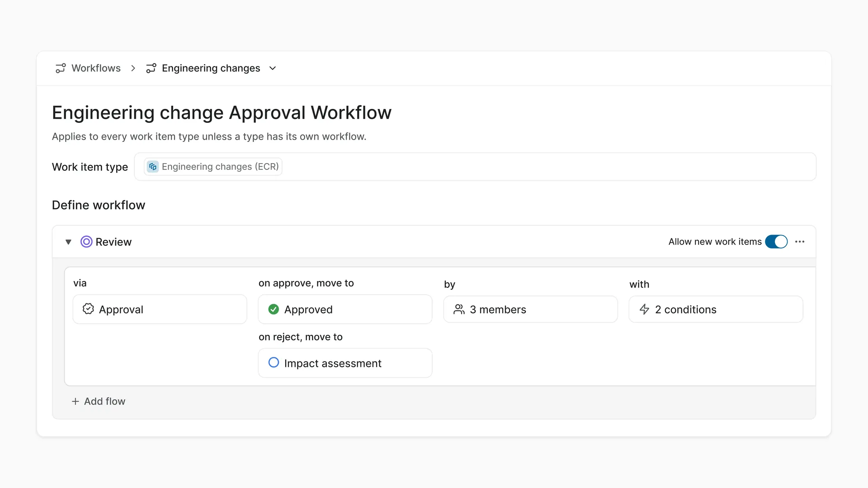This screenshot has width=868, height=488.
Task: Click the Workflows breadcrumb icon
Action: coord(61,68)
